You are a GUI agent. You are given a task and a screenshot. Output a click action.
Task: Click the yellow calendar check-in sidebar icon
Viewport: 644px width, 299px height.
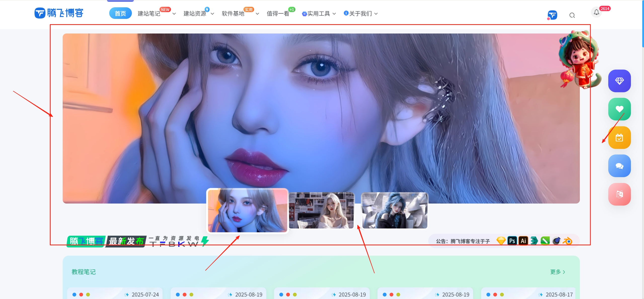pos(619,137)
